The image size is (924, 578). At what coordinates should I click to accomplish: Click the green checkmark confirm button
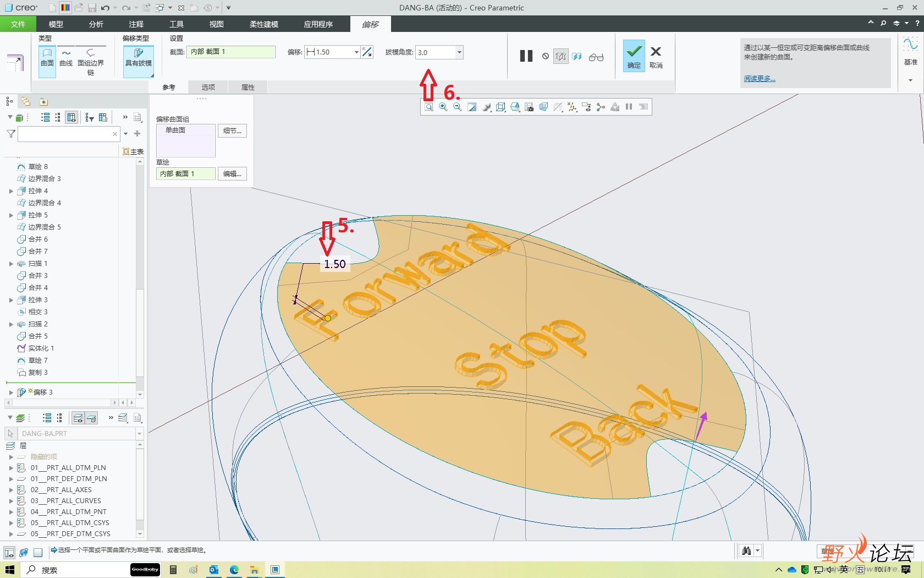tap(634, 56)
